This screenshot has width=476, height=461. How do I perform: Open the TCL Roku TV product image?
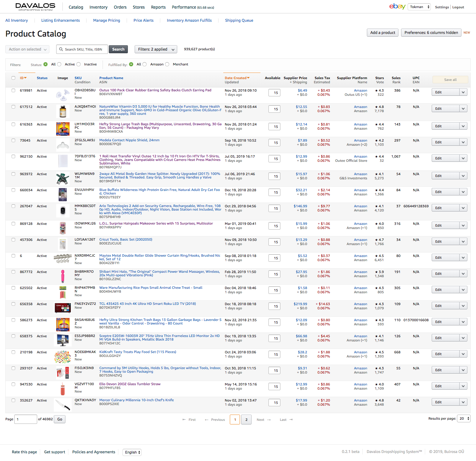point(63,308)
